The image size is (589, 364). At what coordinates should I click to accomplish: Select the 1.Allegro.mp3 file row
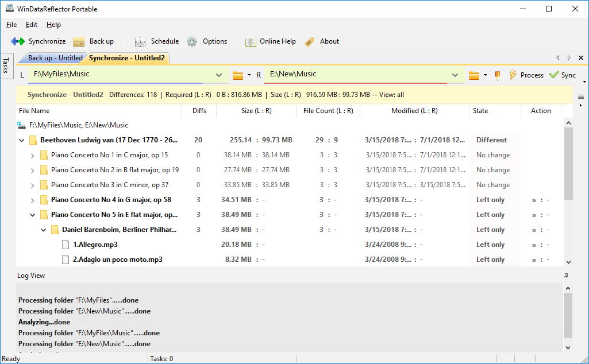pos(290,245)
